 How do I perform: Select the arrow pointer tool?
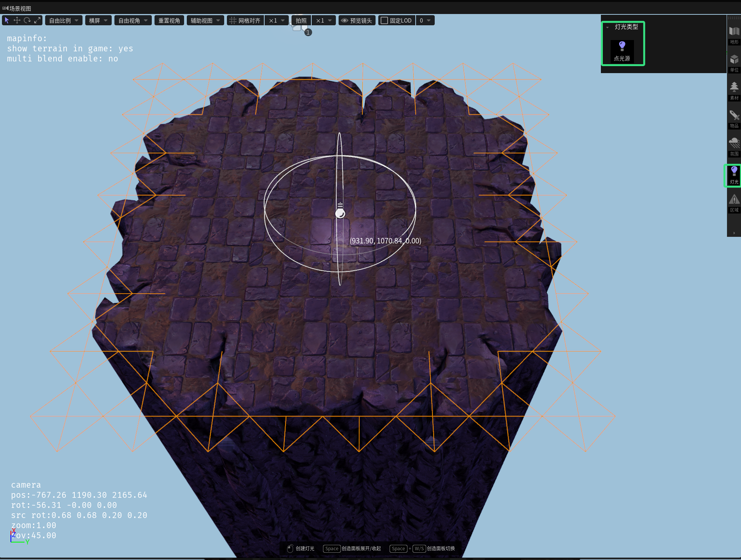click(x=7, y=20)
